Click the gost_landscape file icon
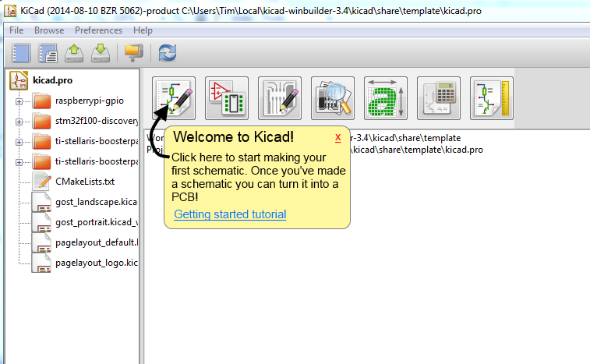590x364 pixels. 41,202
